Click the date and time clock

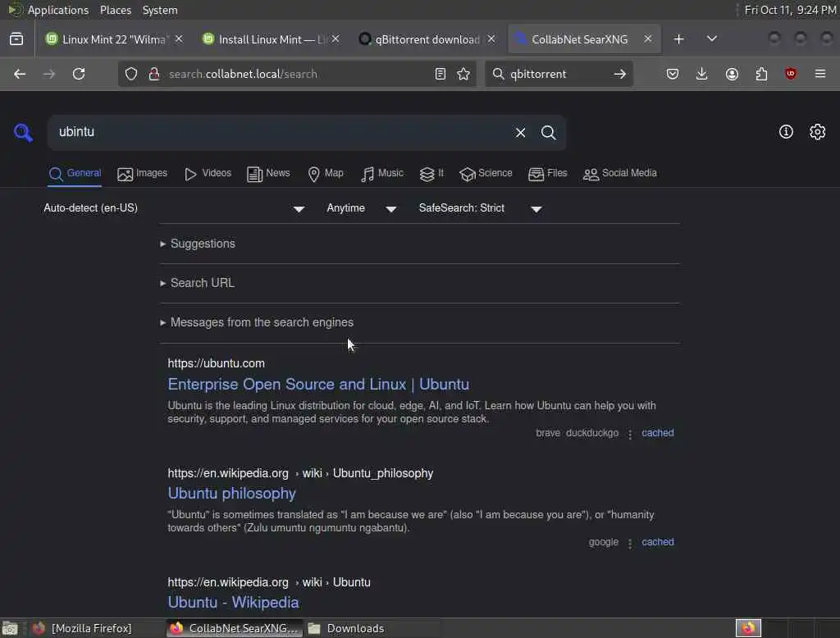tap(790, 10)
